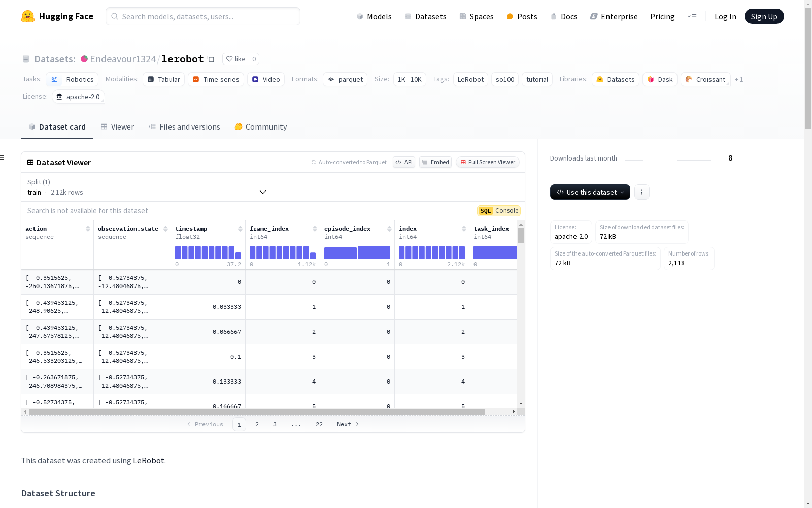Sort the observation.state column
Image resolution: width=812 pixels, height=508 pixels.
point(165,229)
